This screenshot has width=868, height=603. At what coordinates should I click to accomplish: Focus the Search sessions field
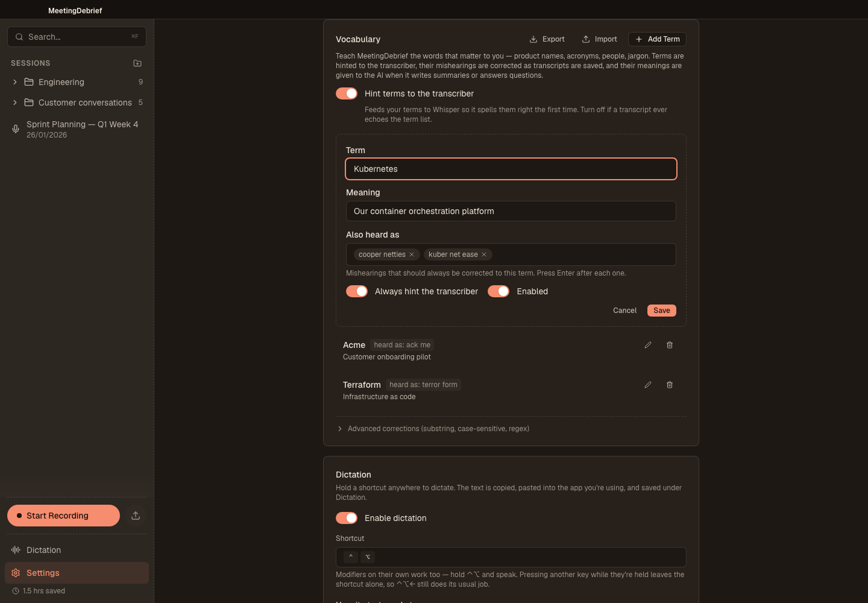(77, 37)
